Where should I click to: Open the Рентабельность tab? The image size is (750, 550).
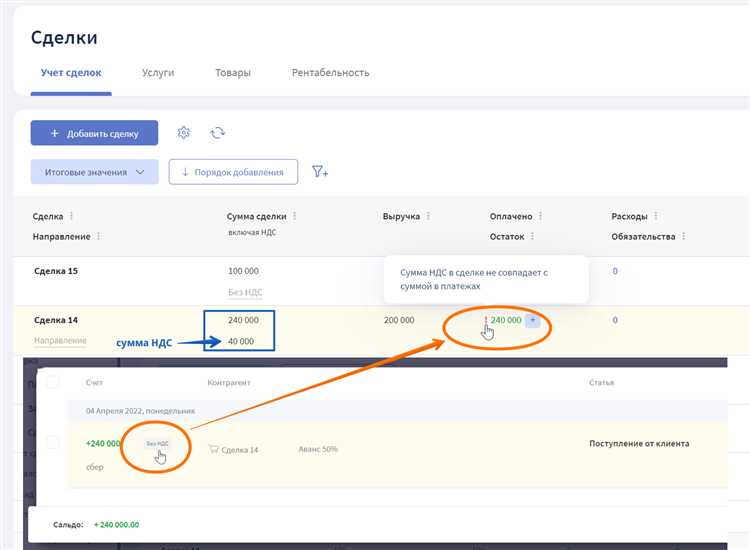(x=330, y=73)
